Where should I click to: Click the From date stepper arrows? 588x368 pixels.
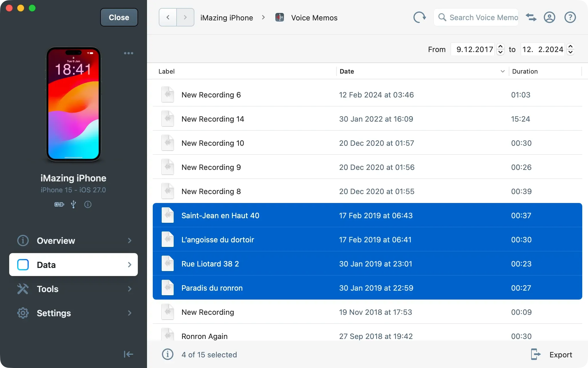500,49
